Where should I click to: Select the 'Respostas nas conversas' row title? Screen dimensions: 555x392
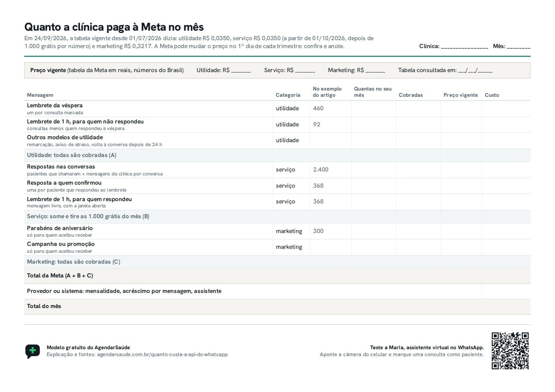tap(61, 167)
